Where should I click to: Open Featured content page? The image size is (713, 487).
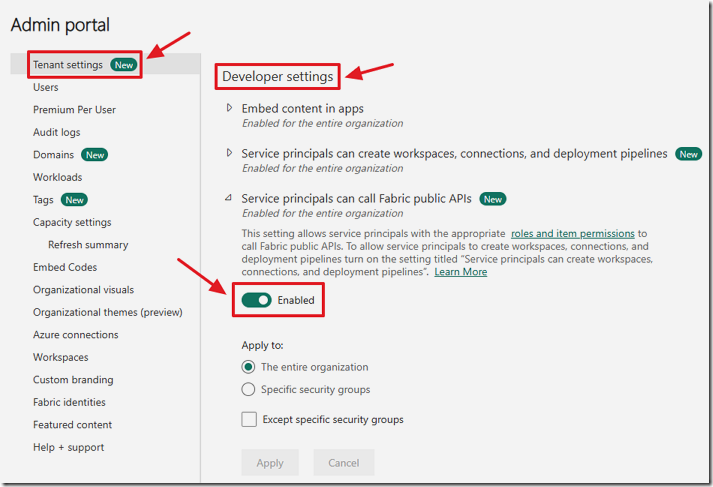(x=72, y=425)
